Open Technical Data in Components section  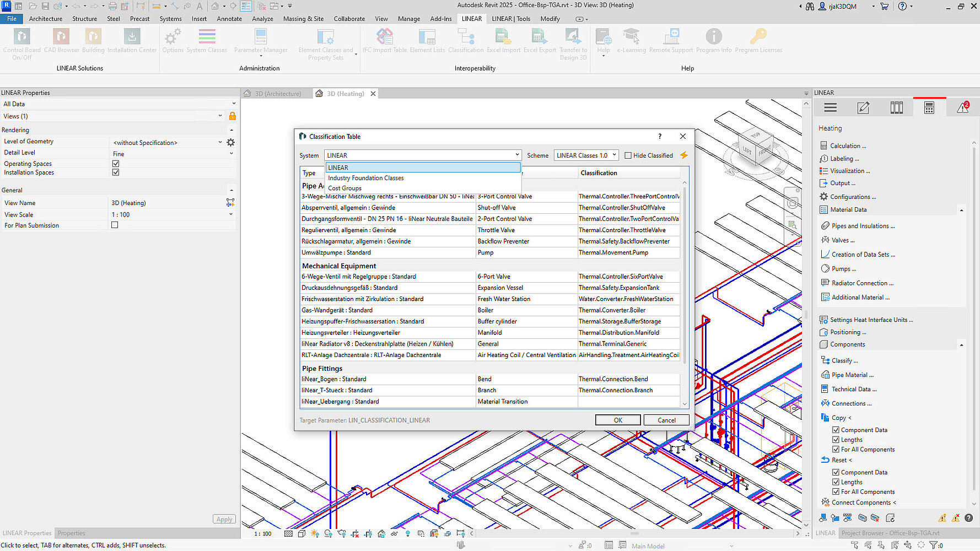pos(854,389)
